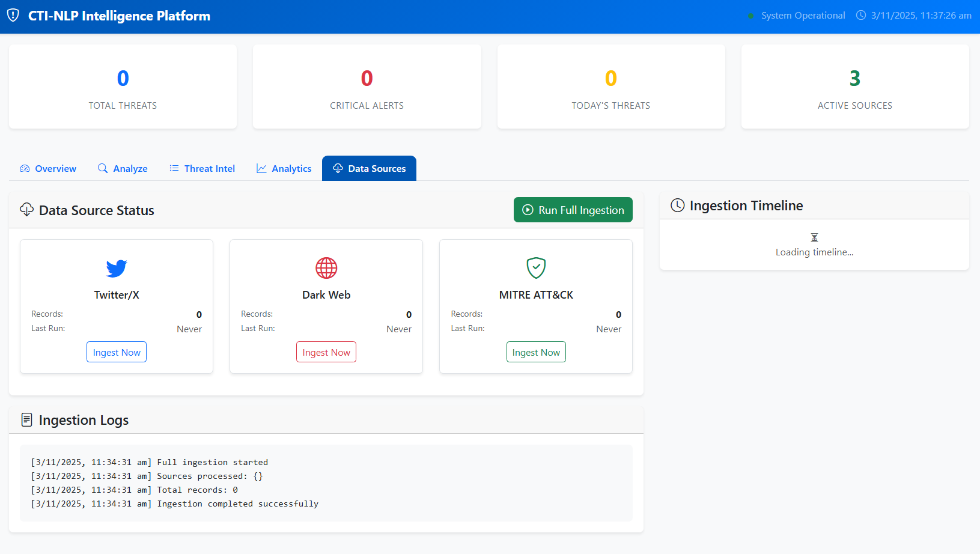Click Ingest Now under Dark Web
This screenshot has width=980, height=554.
pyautogui.click(x=326, y=352)
